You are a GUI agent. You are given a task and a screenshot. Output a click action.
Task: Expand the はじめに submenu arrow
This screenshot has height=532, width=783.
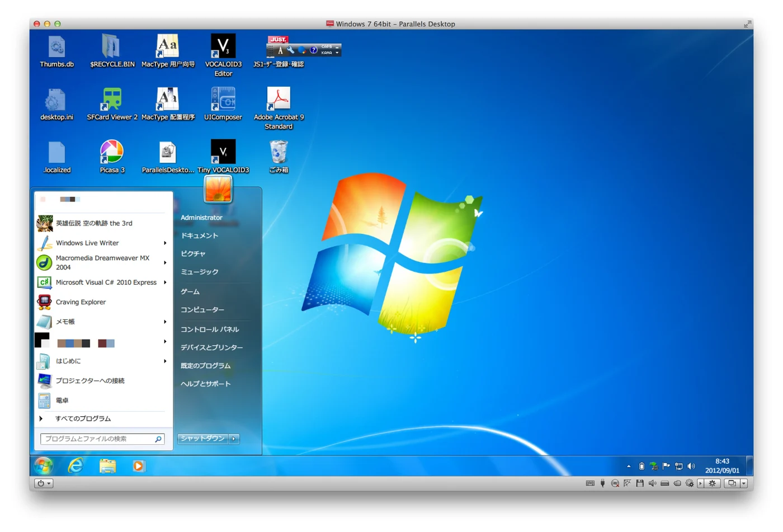coord(165,361)
